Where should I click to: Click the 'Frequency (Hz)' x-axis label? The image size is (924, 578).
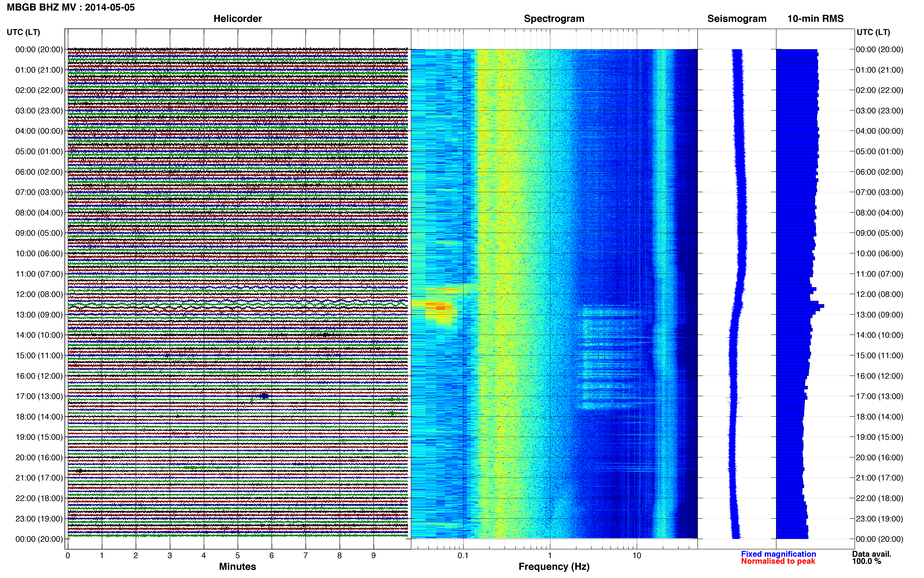pos(554,566)
